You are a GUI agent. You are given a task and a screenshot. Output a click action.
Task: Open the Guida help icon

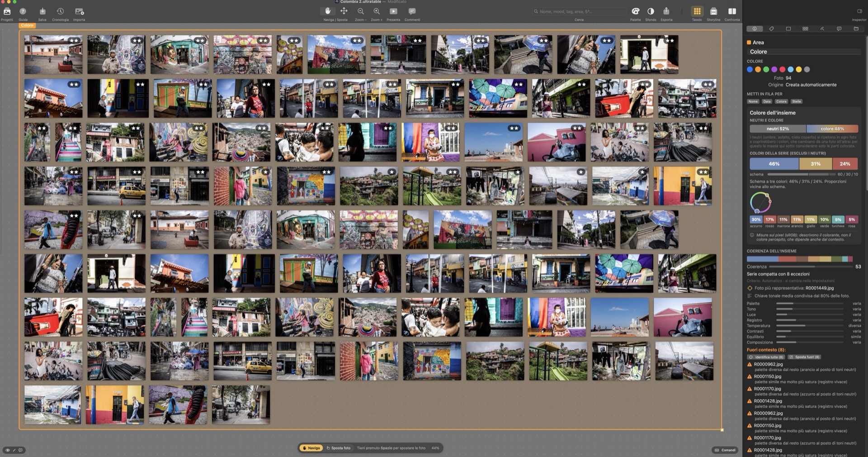click(x=23, y=11)
